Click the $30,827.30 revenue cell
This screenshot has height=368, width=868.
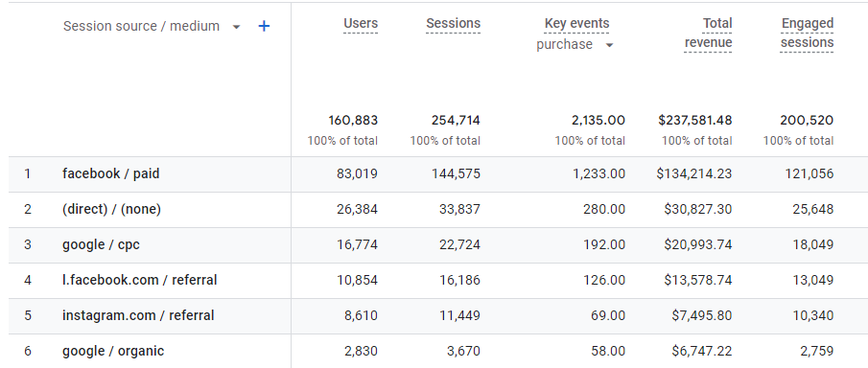[698, 209]
